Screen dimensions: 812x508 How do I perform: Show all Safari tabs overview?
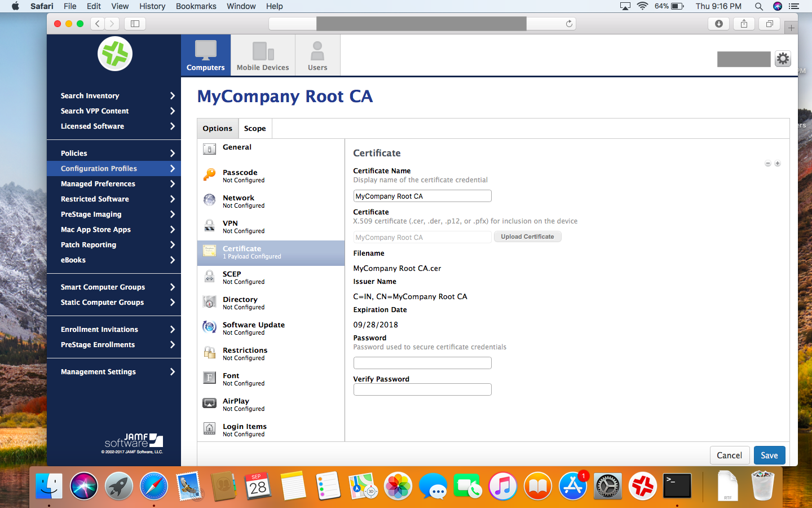[769, 24]
